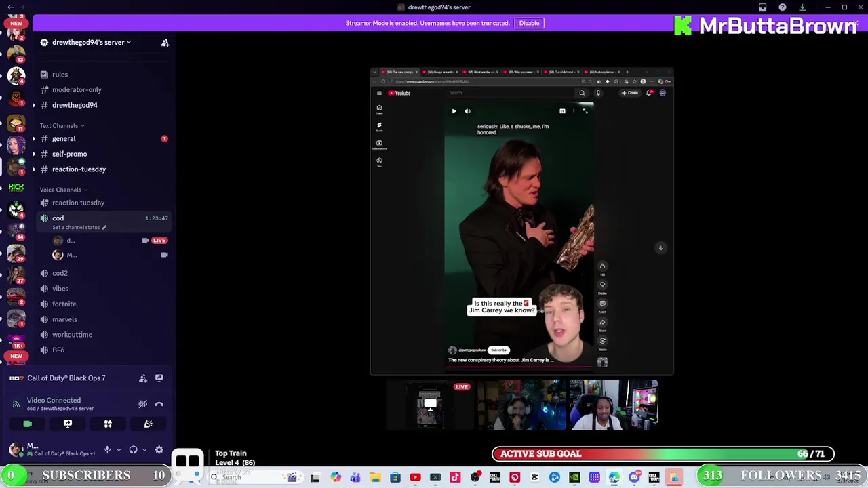This screenshot has height=488, width=868.
Task: Open the Activities launcher
Action: tap(108, 424)
